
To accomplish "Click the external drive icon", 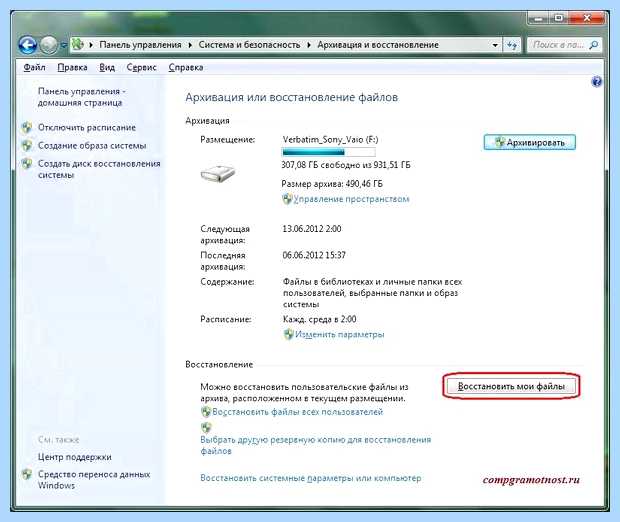I will point(218,174).
